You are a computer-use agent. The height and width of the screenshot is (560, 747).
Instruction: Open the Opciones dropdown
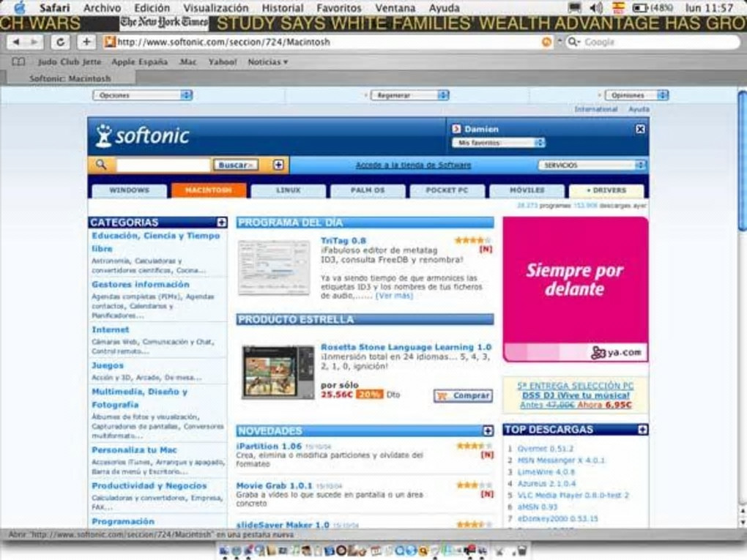[143, 95]
